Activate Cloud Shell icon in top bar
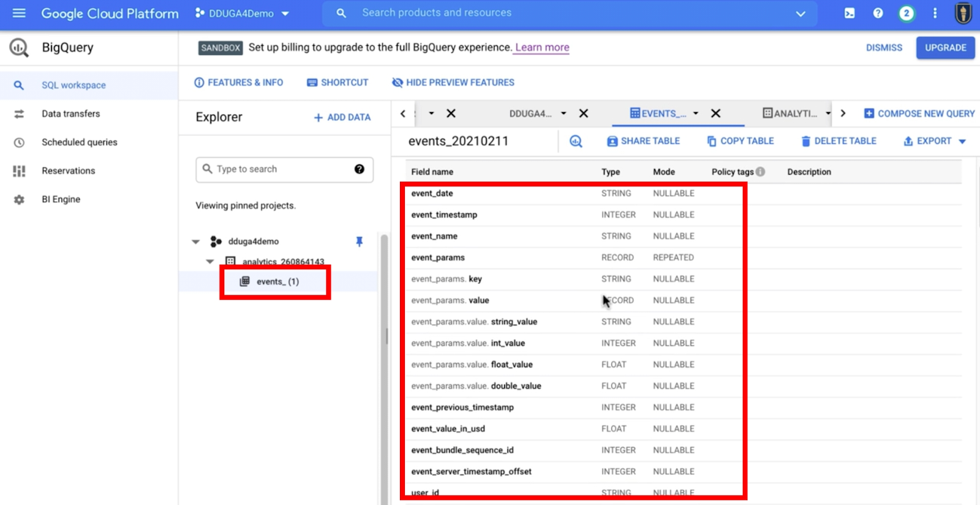 pyautogui.click(x=850, y=13)
